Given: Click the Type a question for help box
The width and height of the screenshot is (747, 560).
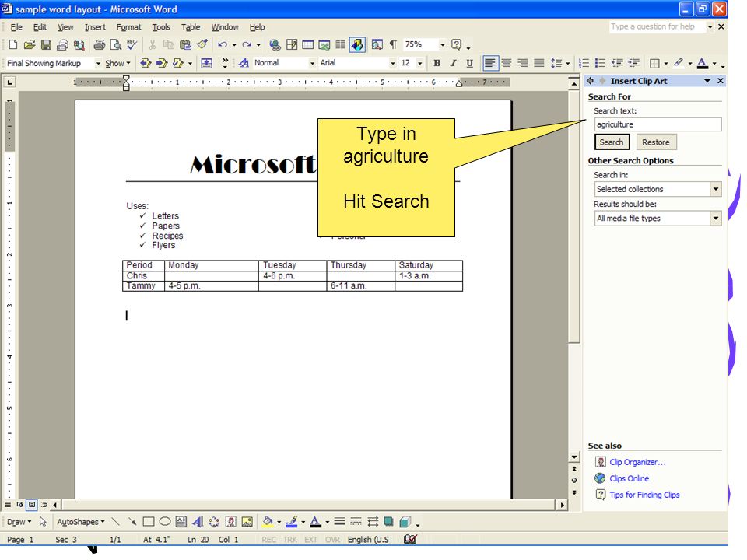Looking at the screenshot, I should pos(658,27).
